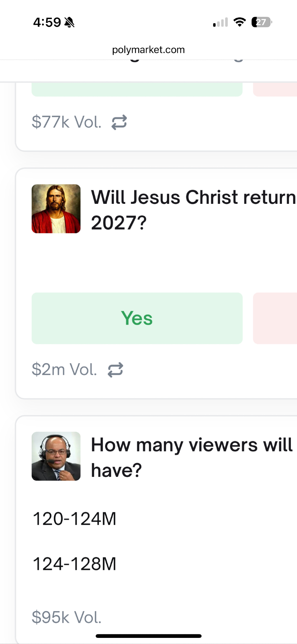The image size is (297, 644).
Task: Select the 124-128M viewers outcome
Action: click(x=75, y=564)
